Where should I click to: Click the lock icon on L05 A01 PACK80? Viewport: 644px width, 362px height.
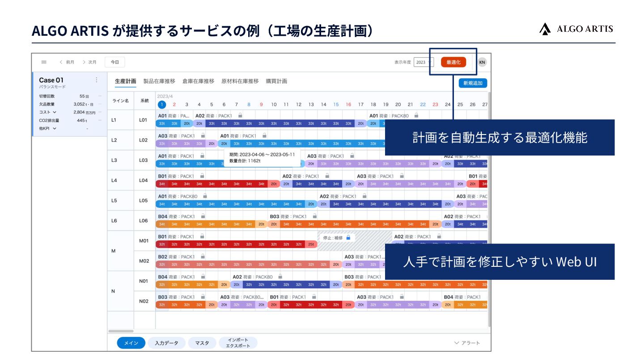[205, 196]
